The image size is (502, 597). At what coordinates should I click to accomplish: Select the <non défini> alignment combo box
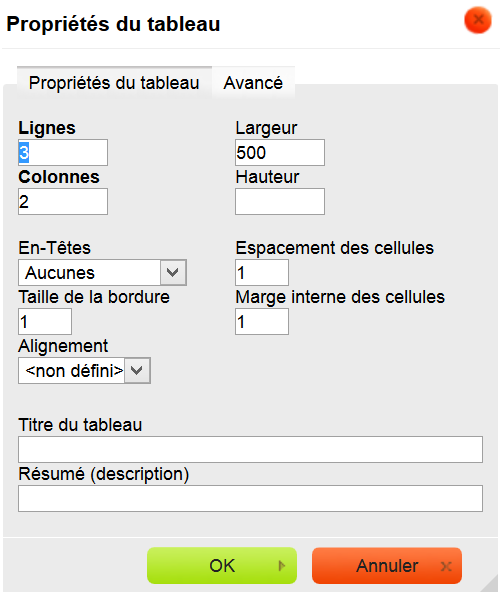(x=84, y=370)
